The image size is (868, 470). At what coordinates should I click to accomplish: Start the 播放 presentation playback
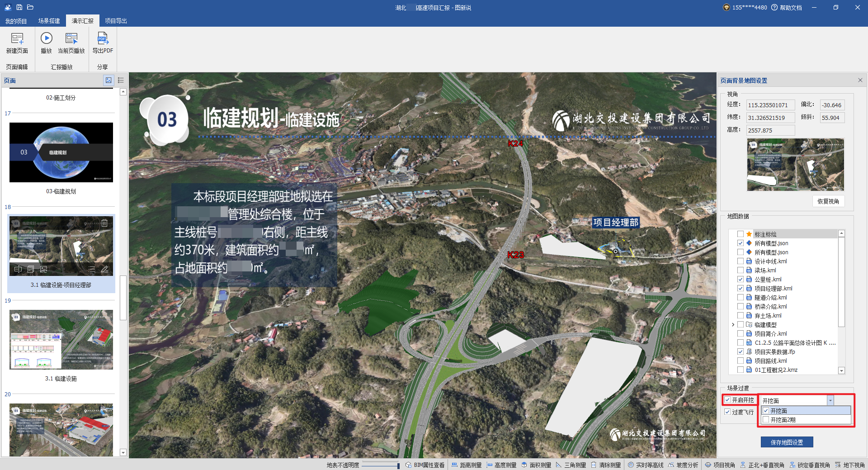pyautogui.click(x=46, y=39)
